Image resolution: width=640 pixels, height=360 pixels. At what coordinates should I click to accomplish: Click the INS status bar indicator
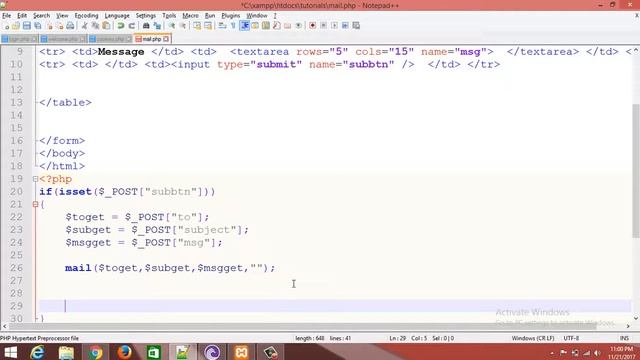click(624, 338)
